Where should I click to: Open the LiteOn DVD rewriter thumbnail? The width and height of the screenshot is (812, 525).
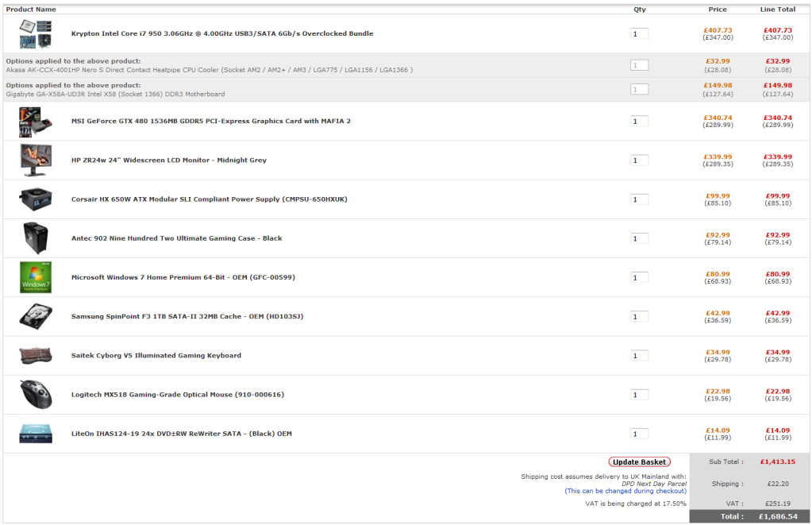36,434
